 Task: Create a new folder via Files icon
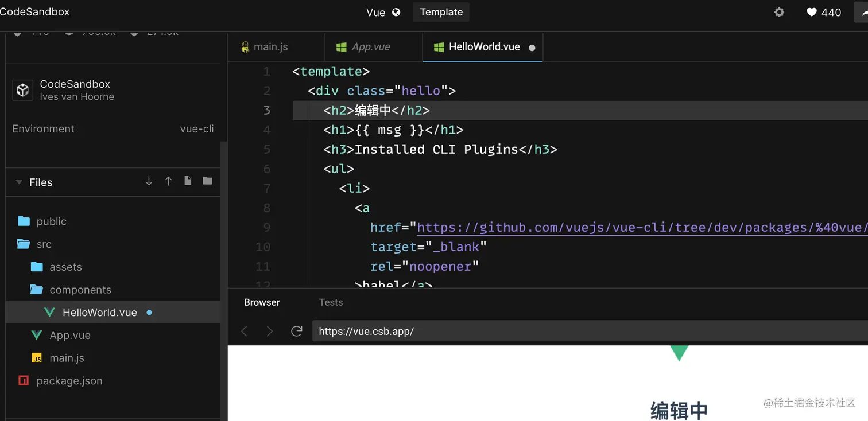207,181
